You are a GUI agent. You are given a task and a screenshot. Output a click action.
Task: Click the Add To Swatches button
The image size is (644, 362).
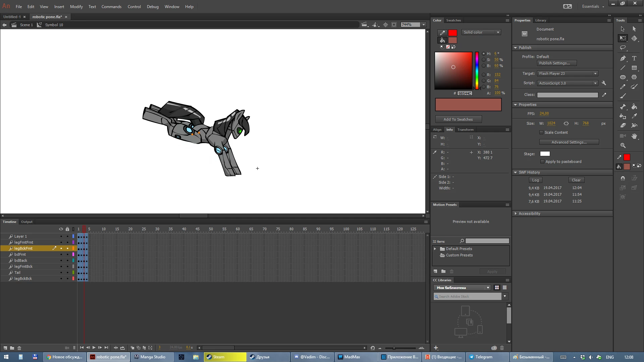pyautogui.click(x=458, y=119)
